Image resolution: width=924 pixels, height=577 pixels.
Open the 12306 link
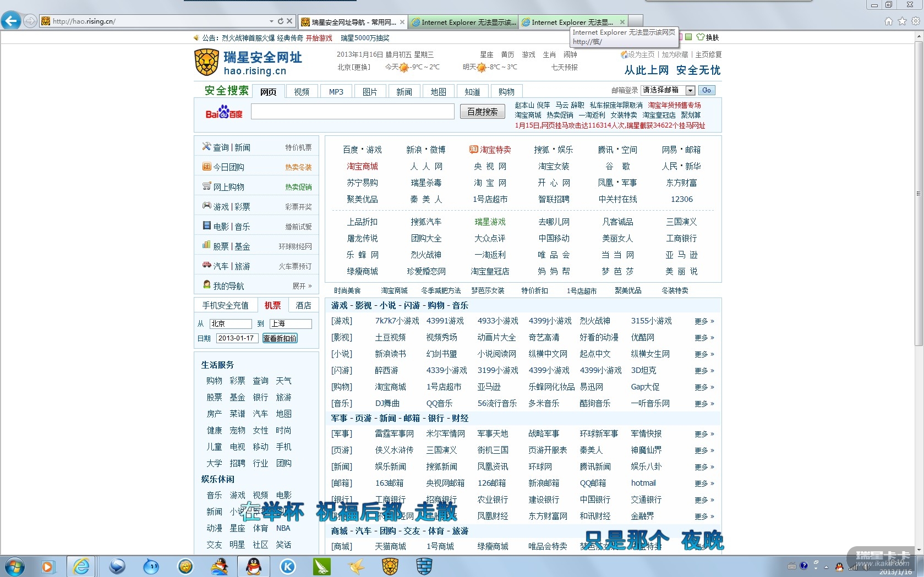[x=681, y=199]
